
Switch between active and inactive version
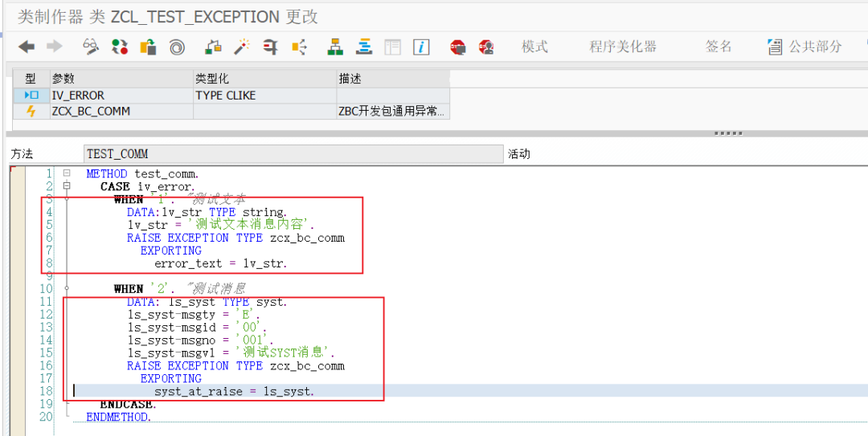[x=120, y=47]
